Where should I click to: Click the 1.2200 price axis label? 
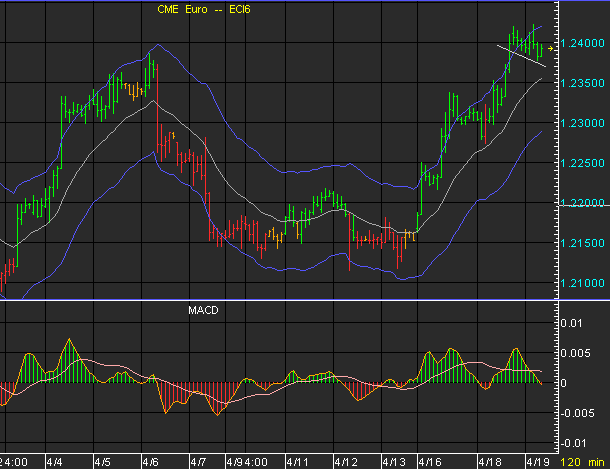(582, 204)
